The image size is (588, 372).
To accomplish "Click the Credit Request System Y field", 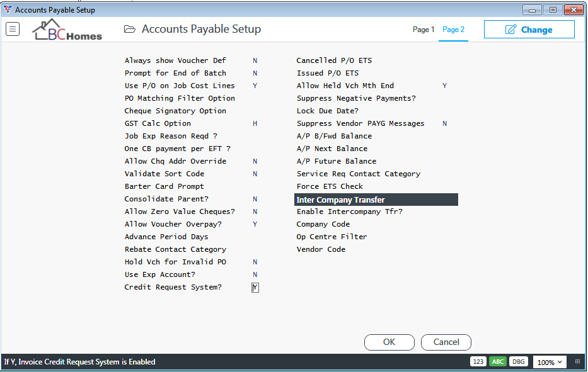I will click(255, 287).
